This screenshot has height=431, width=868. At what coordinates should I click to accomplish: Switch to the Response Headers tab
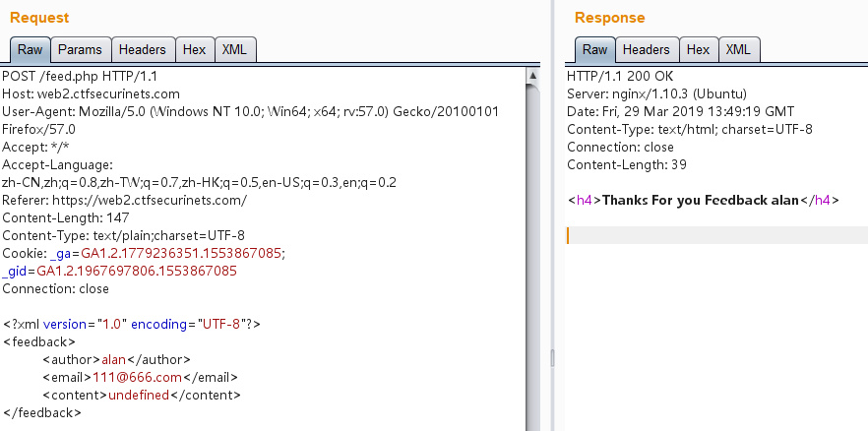[646, 49]
